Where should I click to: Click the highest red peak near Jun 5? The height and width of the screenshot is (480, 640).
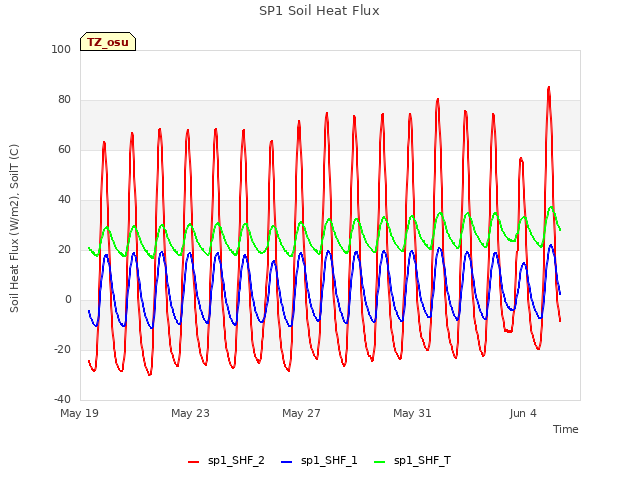pyautogui.click(x=549, y=87)
